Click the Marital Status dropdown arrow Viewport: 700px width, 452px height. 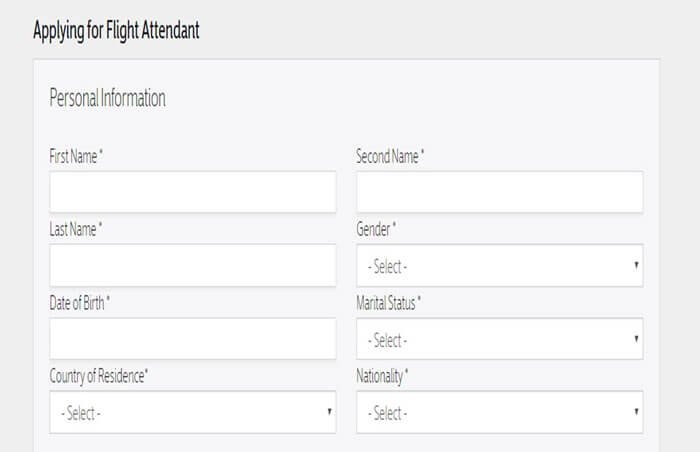(x=636, y=339)
